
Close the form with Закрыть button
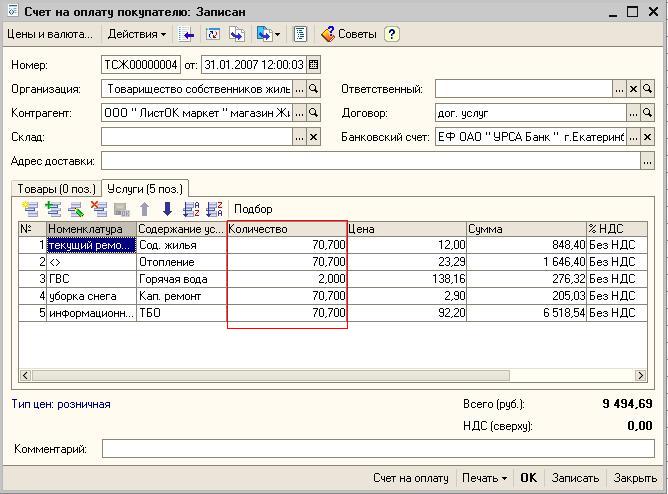635,478
